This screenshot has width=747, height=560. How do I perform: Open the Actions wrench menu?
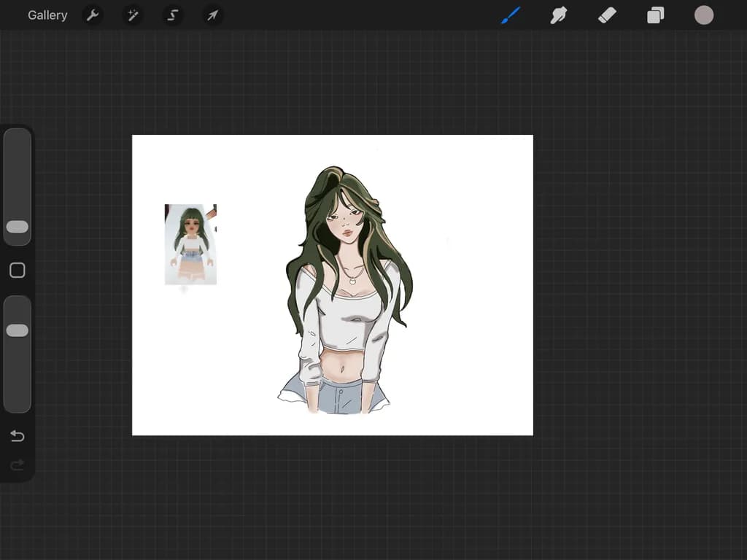point(93,15)
